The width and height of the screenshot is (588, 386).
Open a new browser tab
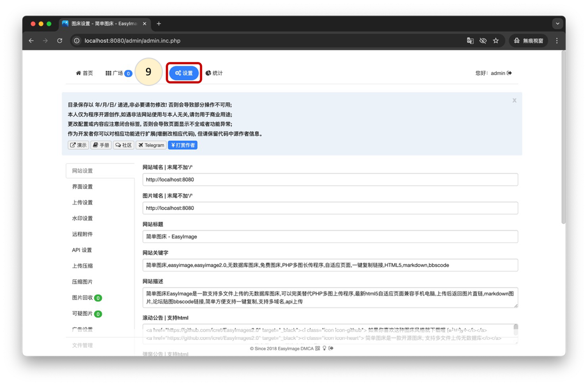pyautogui.click(x=159, y=24)
